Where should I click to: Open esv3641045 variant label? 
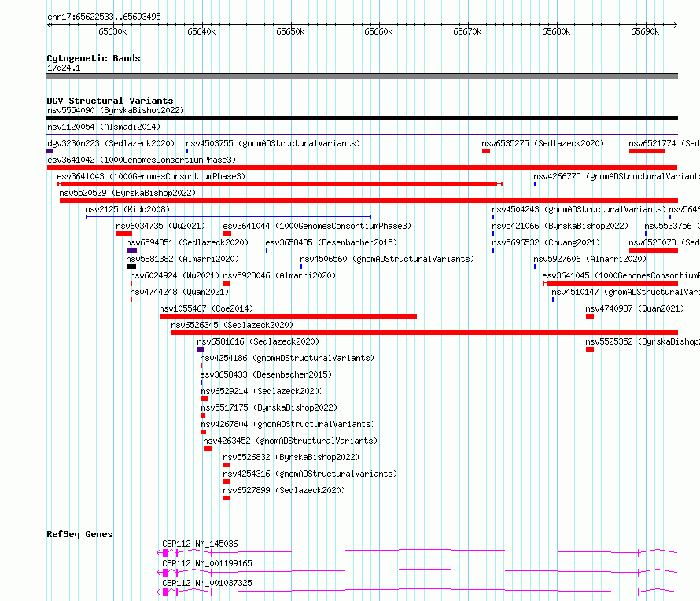tap(621, 275)
